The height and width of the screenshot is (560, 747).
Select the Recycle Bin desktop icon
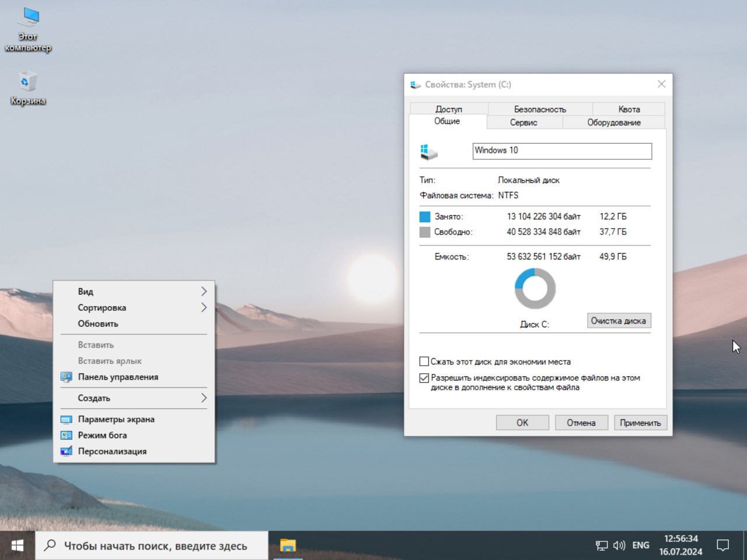[x=27, y=88]
